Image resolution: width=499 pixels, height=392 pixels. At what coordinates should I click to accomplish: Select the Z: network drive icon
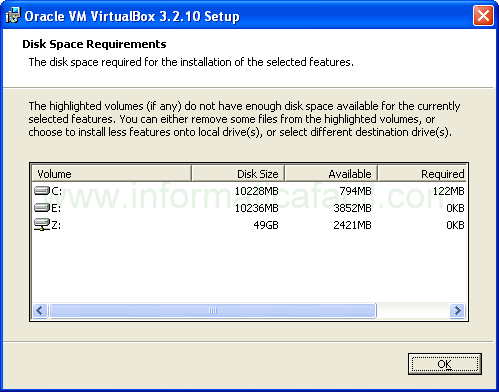42,225
